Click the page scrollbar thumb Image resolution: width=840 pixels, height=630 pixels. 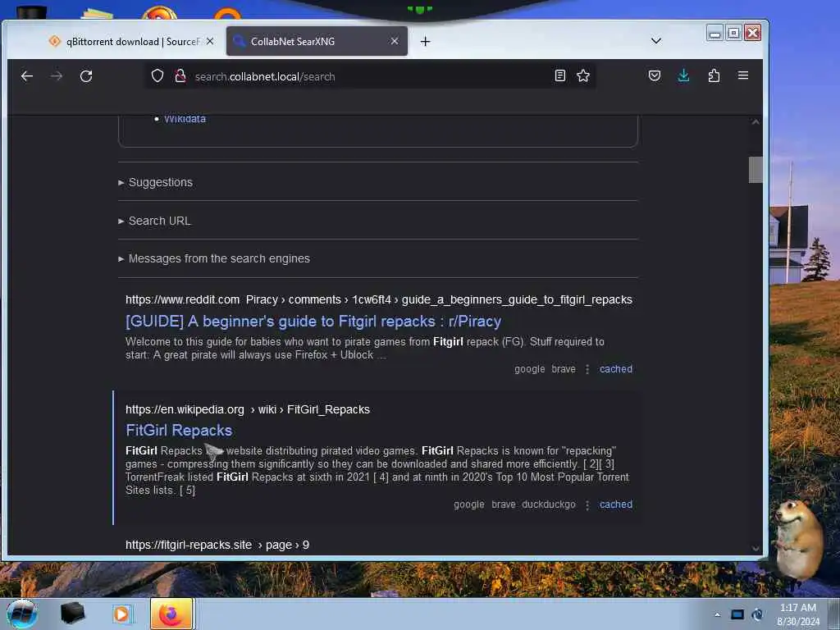point(756,170)
